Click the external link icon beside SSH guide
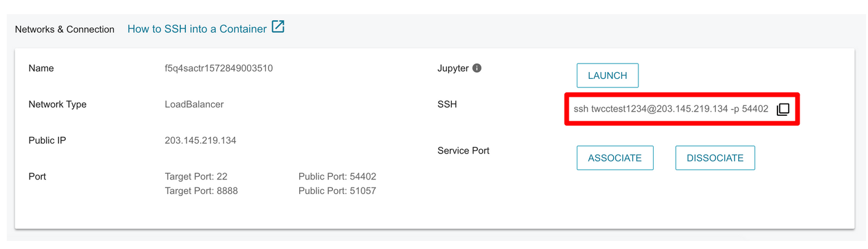This screenshot has width=868, height=249. [x=278, y=27]
